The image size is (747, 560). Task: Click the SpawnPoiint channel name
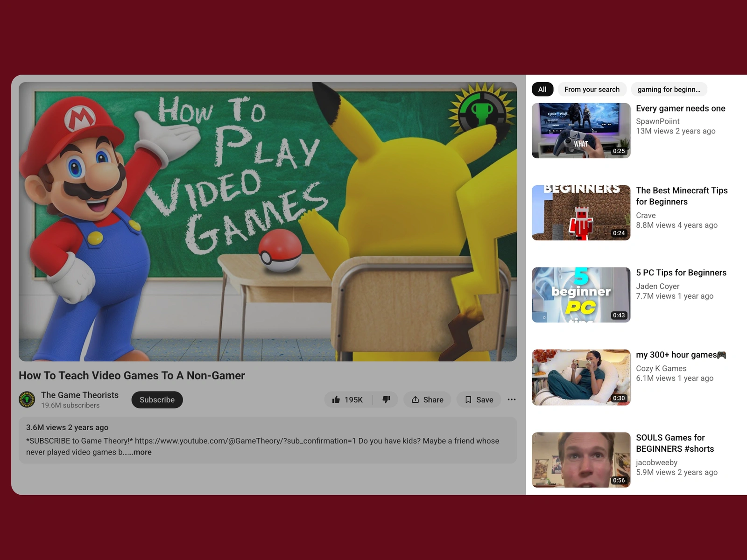657,121
